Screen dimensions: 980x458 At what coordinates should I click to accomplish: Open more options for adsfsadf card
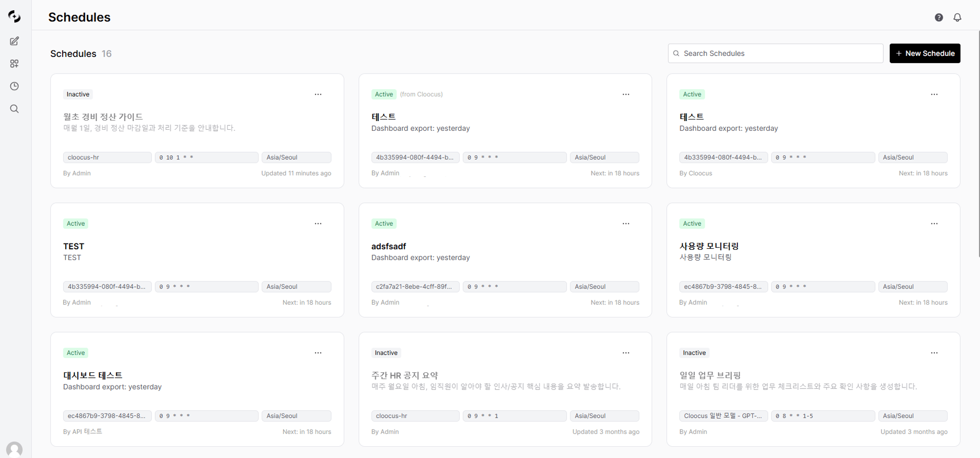tap(626, 223)
